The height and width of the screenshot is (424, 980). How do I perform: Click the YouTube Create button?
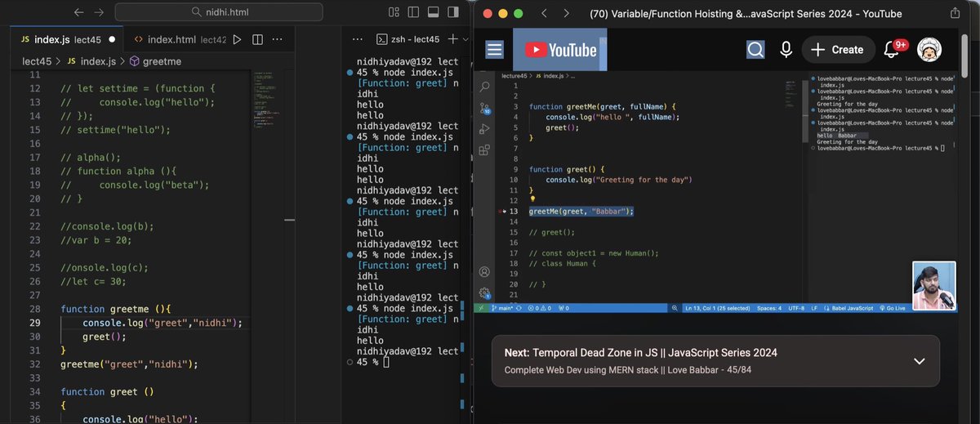(838, 50)
